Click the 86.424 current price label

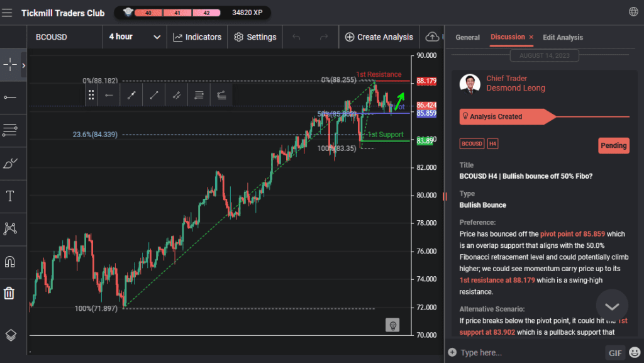[x=426, y=105]
